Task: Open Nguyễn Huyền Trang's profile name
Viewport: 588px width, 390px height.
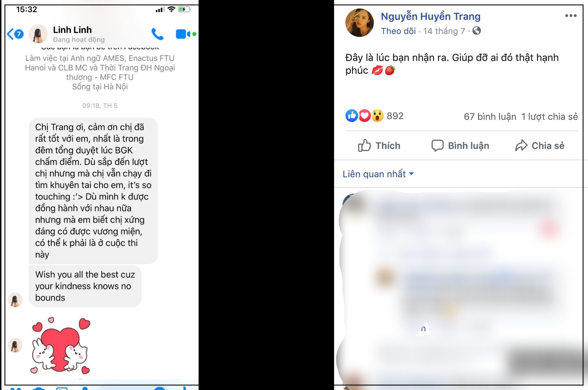Action: click(431, 16)
